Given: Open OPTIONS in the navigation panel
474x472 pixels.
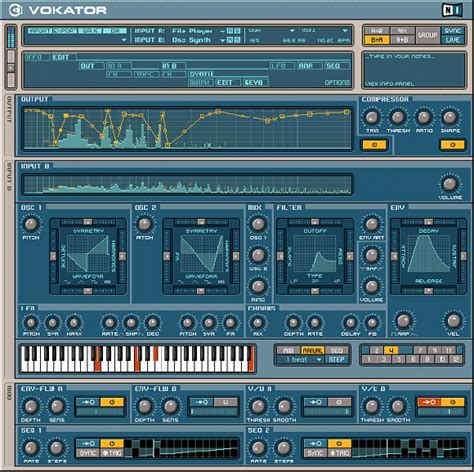Looking at the screenshot, I should click(x=337, y=83).
